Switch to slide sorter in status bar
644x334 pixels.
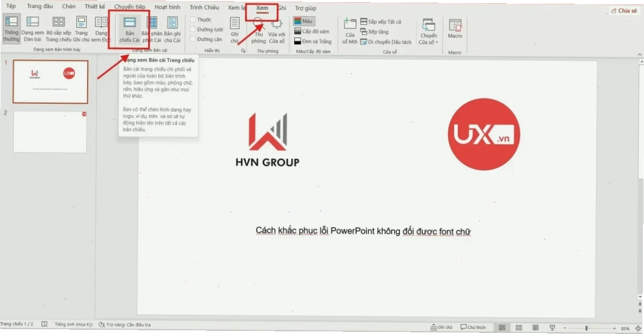519,328
